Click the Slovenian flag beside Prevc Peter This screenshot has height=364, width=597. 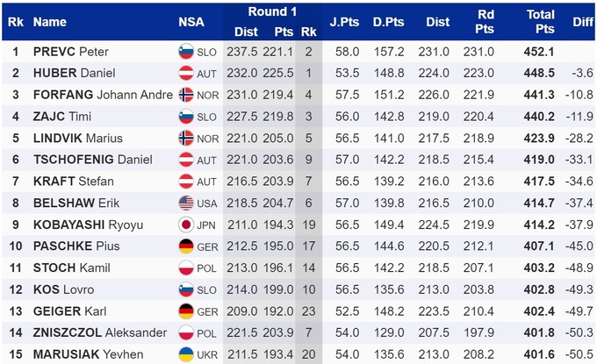tap(185, 52)
